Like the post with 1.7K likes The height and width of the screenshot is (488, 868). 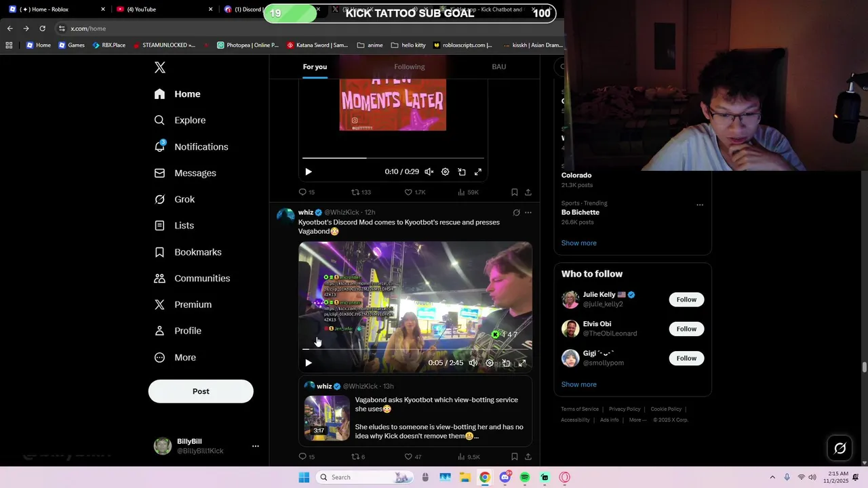click(415, 192)
